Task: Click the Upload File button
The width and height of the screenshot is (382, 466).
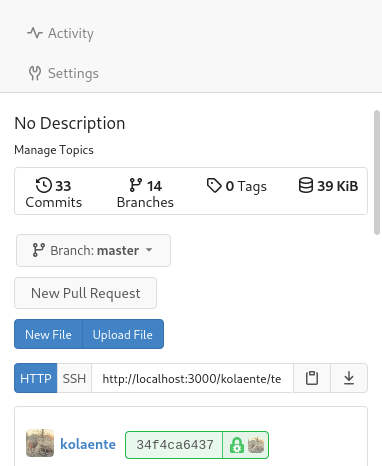Action: (123, 334)
